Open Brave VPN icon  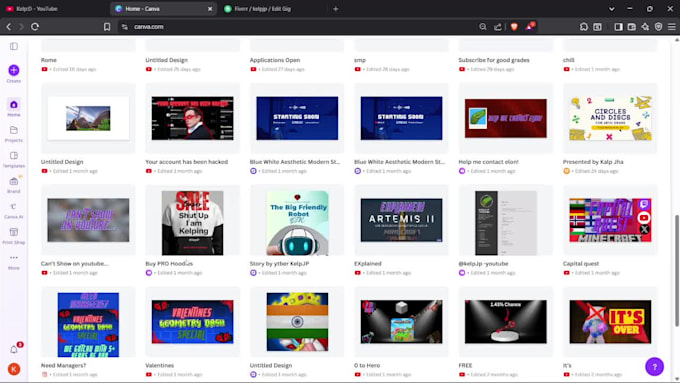click(x=658, y=27)
